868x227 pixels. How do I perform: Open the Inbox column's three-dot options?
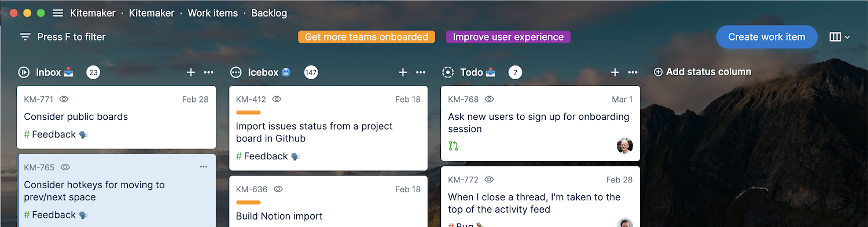(209, 72)
